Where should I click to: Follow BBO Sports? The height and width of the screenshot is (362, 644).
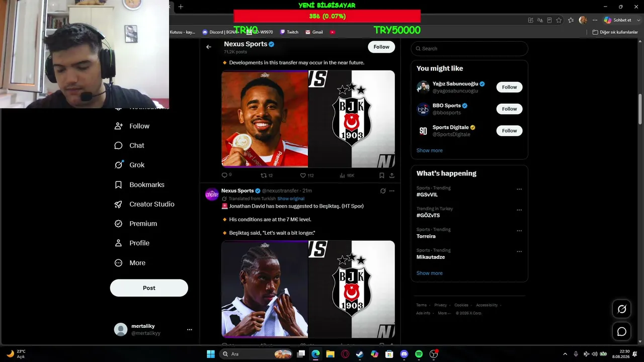click(509, 109)
